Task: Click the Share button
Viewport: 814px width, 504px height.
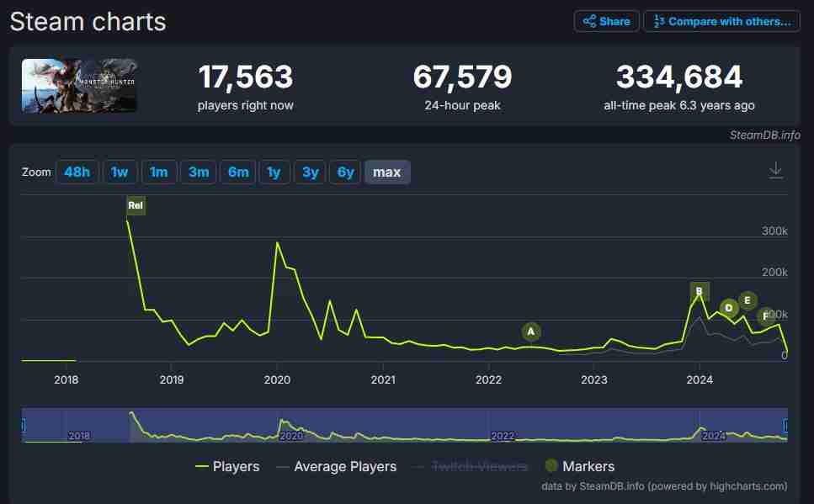Action: coord(606,21)
